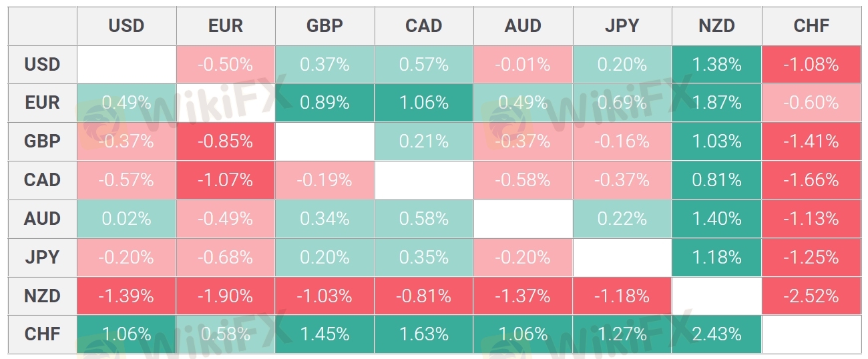Click the -2.52% NZD/CHF cell

pyautogui.click(x=811, y=296)
